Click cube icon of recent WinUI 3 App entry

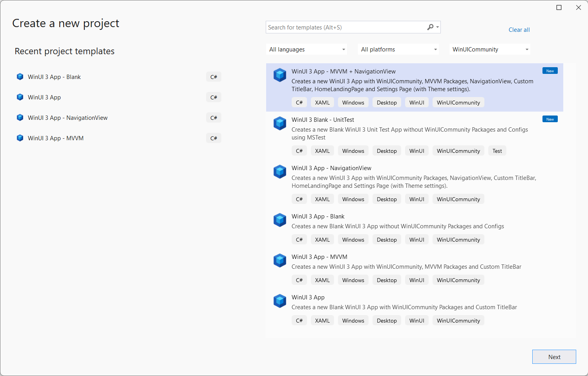coord(20,97)
